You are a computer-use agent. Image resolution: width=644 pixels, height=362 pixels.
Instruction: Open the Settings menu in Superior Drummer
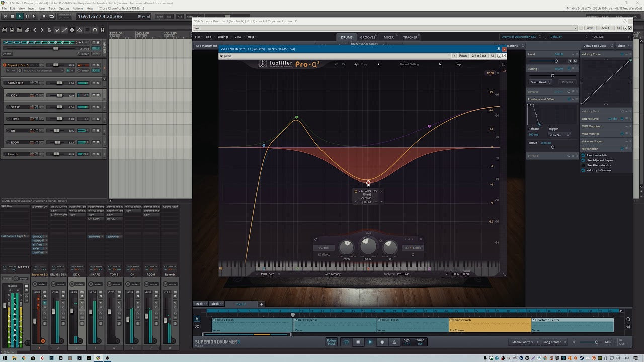pyautogui.click(x=223, y=36)
